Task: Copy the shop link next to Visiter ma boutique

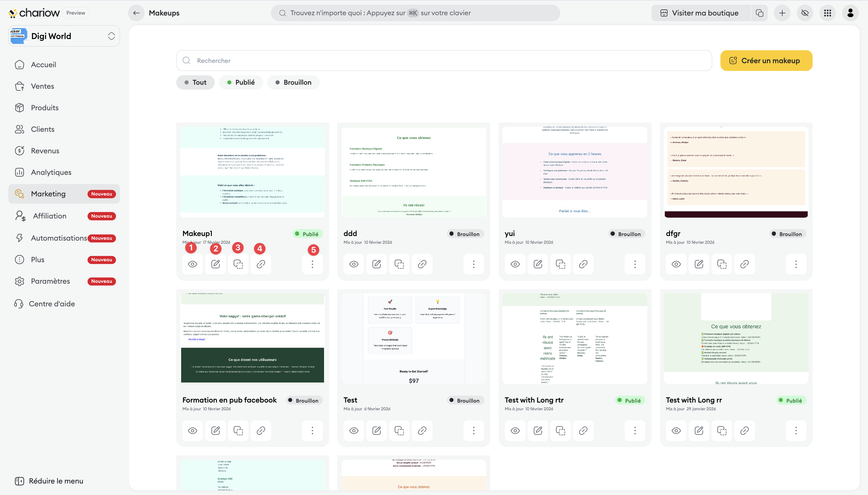Action: (759, 13)
